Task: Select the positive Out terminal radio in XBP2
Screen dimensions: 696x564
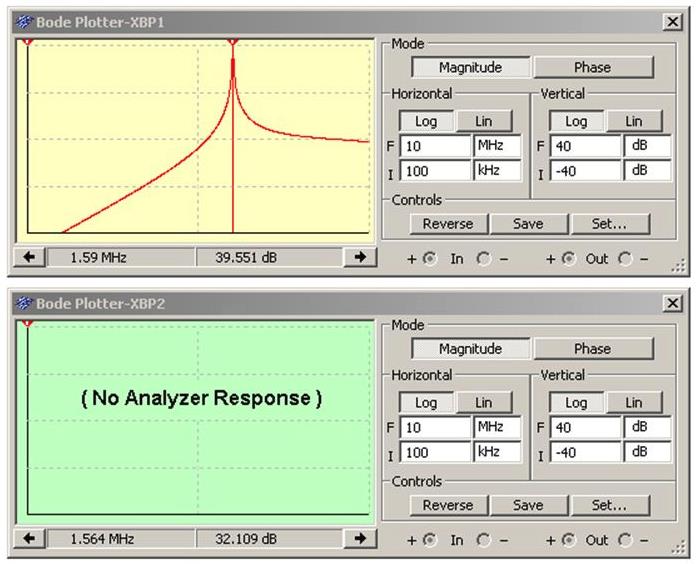Action: click(x=568, y=540)
